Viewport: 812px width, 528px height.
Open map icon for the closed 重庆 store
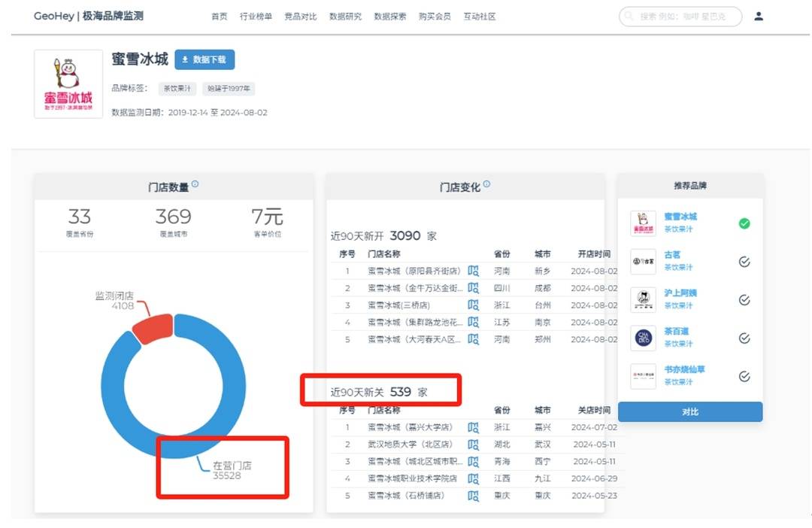point(474,496)
